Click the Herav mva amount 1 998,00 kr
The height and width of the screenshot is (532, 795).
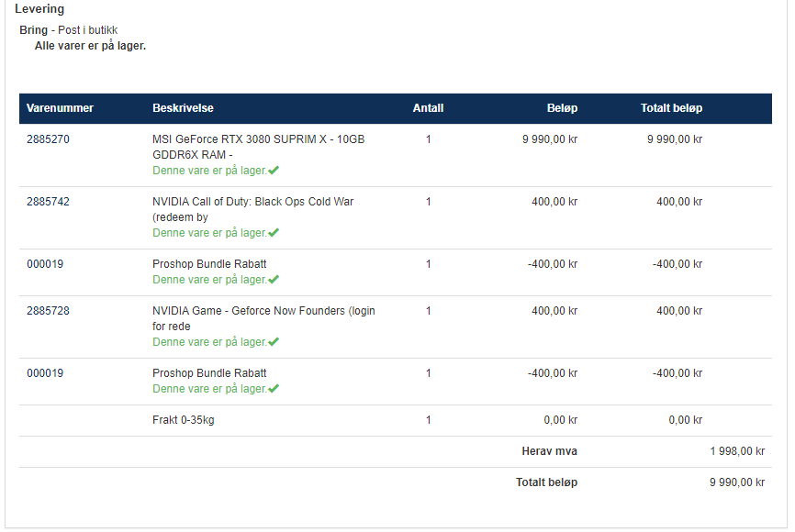point(737,451)
